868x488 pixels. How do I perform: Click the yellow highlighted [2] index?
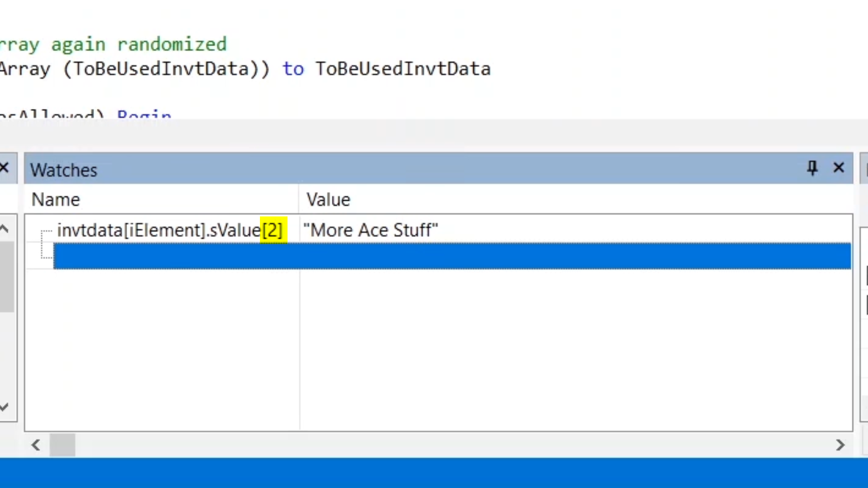pos(273,230)
